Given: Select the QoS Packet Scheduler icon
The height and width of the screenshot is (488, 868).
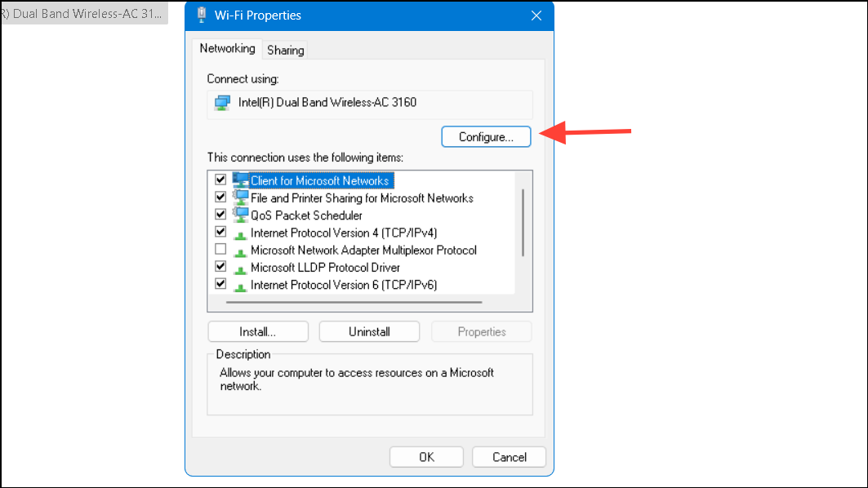Looking at the screenshot, I should (240, 215).
